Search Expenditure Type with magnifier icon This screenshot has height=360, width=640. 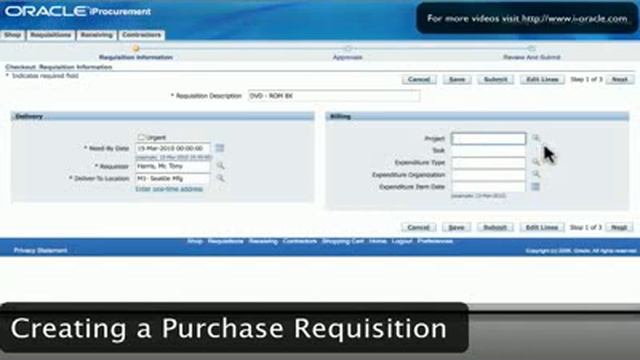click(x=536, y=162)
